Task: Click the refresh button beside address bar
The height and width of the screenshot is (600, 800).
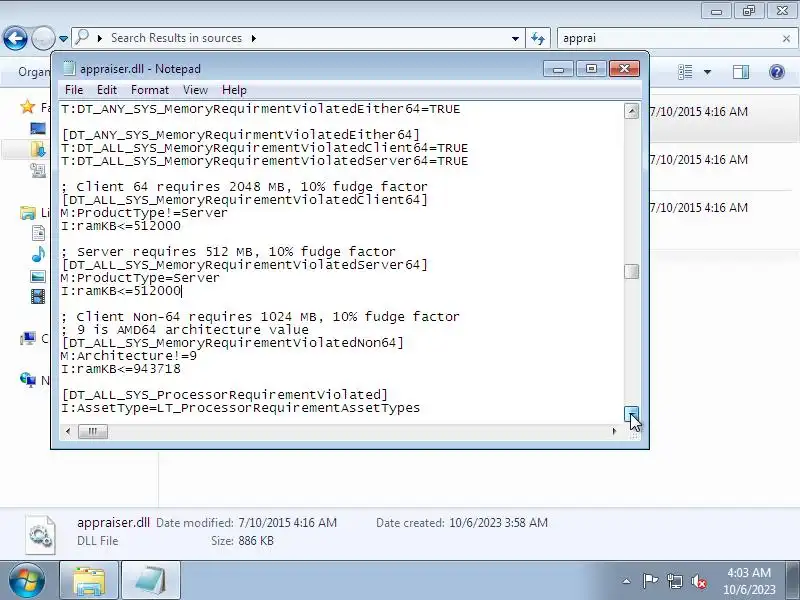Action: click(x=538, y=38)
